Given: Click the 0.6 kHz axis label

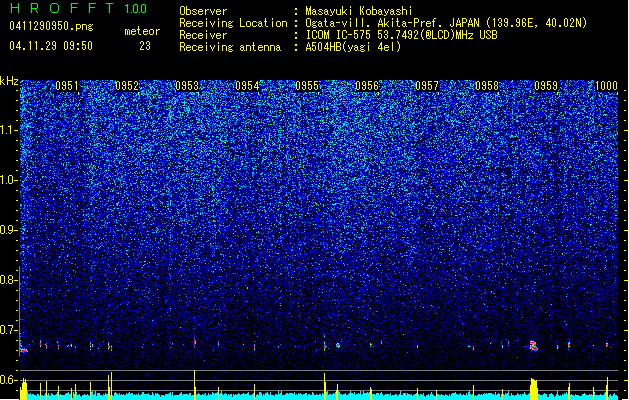Looking at the screenshot, I should 9,380.
